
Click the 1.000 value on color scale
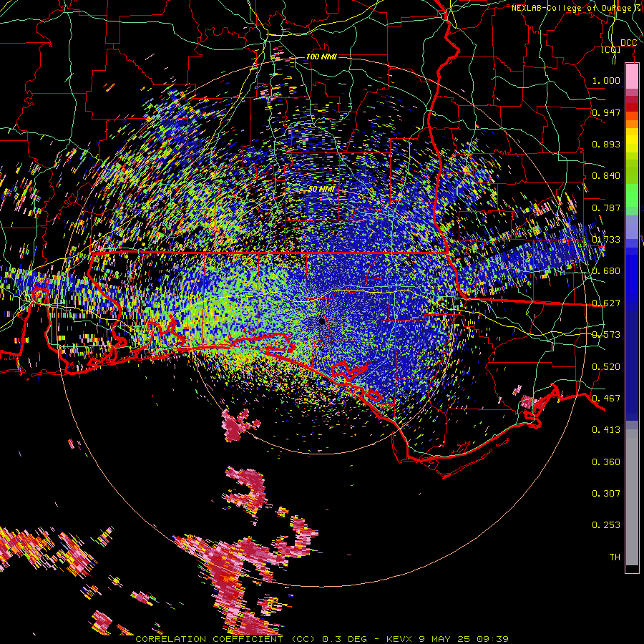click(x=606, y=80)
